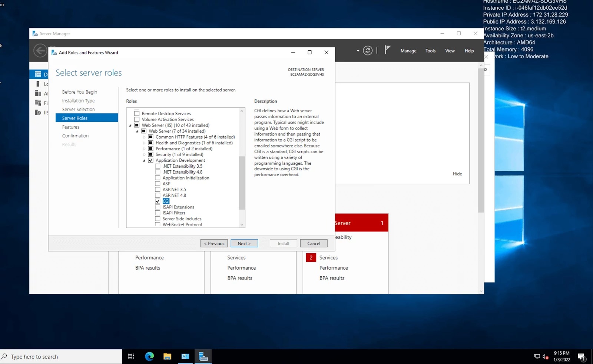This screenshot has width=593, height=364.
Task: Switch to Server Manager taskbar icon
Action: (203, 357)
